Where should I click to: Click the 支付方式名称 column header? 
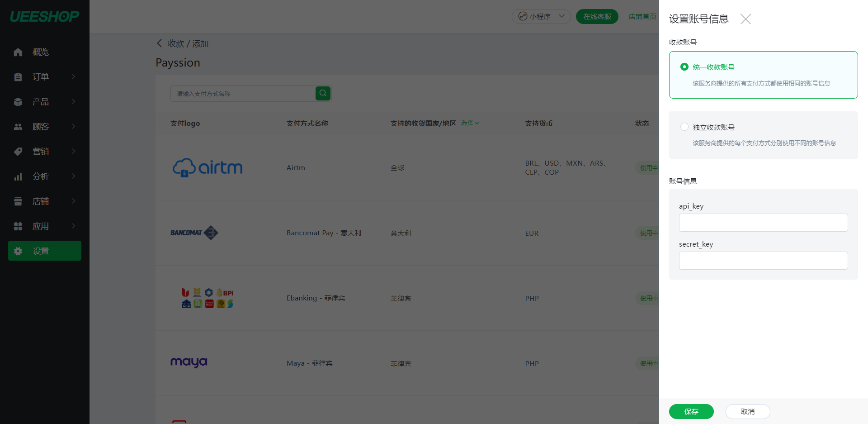307,123
